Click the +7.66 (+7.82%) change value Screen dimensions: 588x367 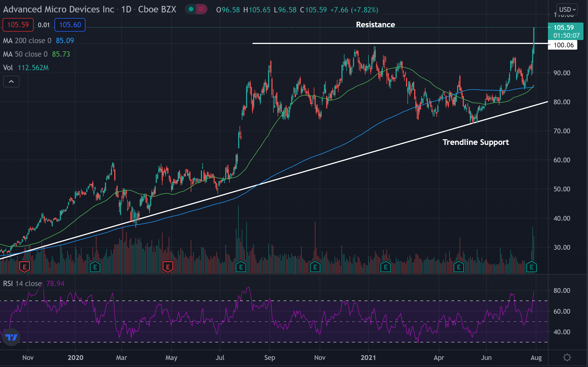354,10
